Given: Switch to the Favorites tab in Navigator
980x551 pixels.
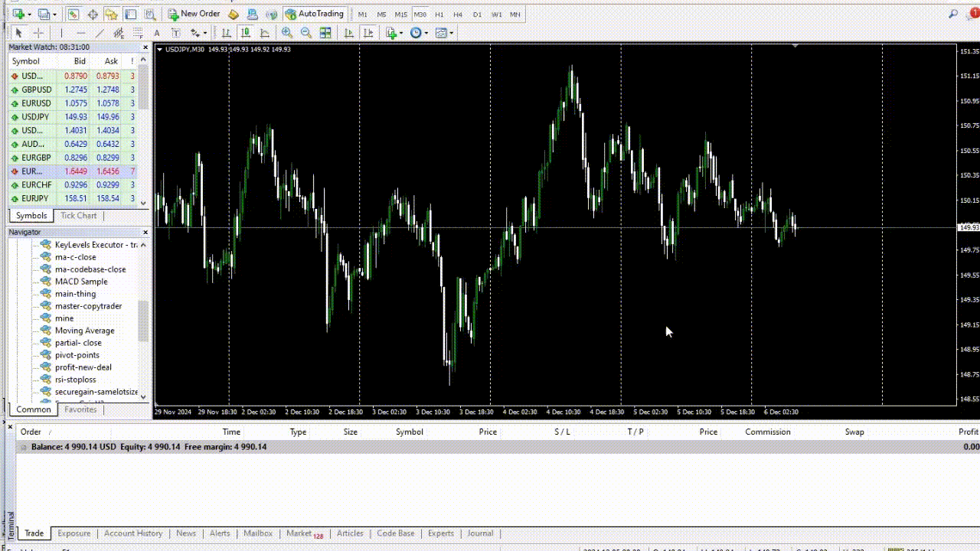Looking at the screenshot, I should tap(80, 409).
